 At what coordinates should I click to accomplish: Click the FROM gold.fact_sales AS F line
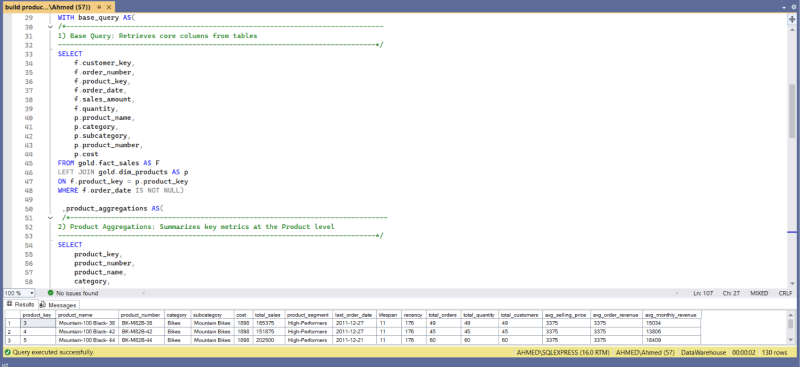pyautogui.click(x=109, y=163)
